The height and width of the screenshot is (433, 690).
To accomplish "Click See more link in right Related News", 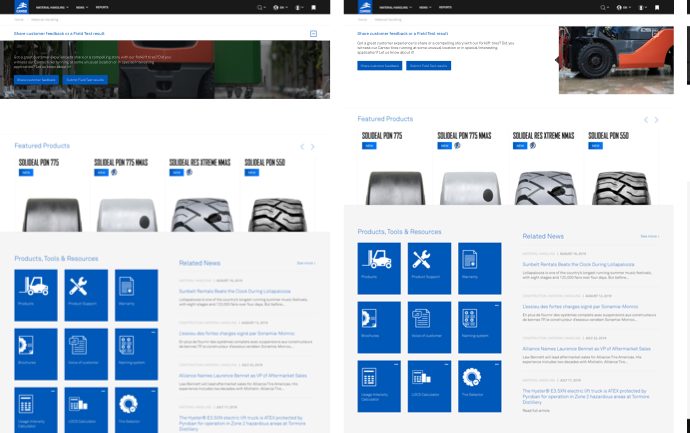I will pyautogui.click(x=650, y=236).
